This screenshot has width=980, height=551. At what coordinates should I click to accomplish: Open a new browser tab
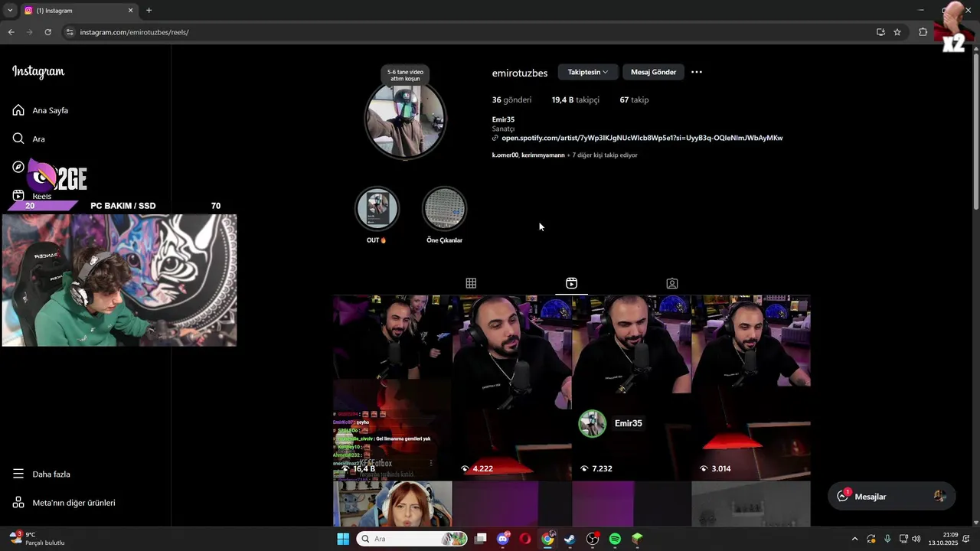coord(149,11)
